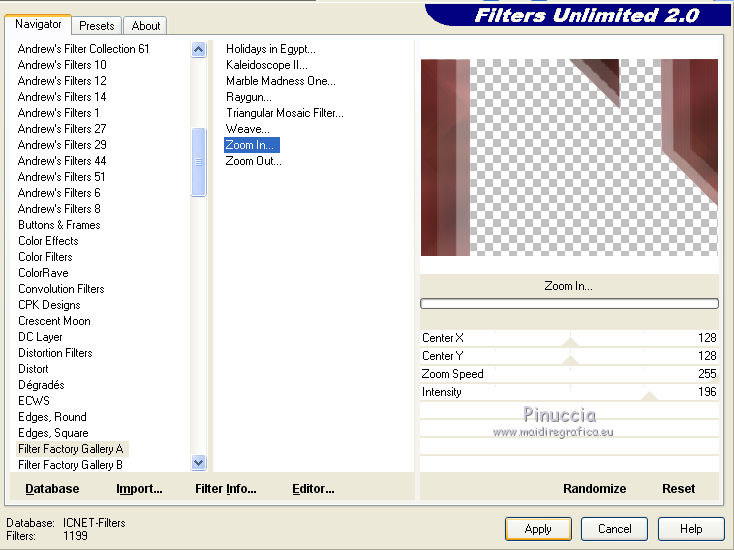Screen dimensions: 734x550
Task: Choose Convolution Filters category
Action: coord(61,288)
